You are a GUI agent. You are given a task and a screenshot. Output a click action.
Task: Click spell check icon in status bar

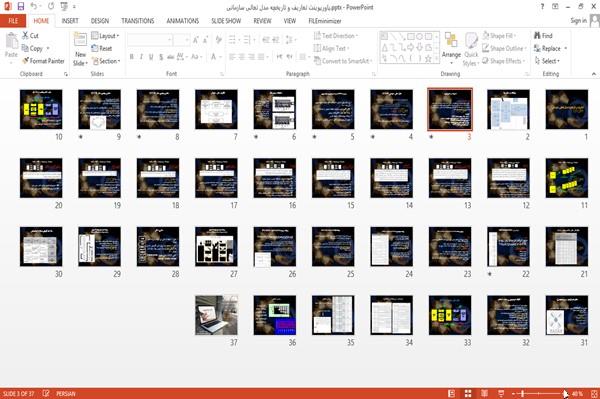tap(46, 393)
